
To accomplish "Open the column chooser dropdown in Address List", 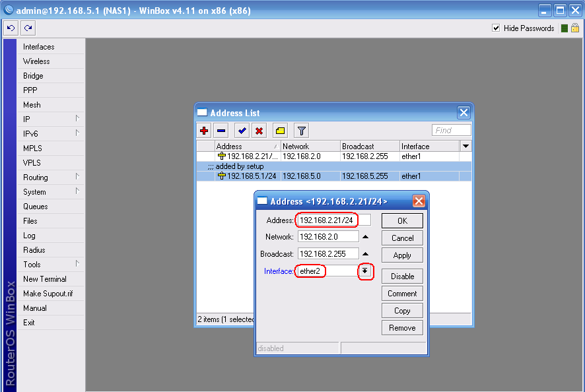I will pyautogui.click(x=465, y=147).
